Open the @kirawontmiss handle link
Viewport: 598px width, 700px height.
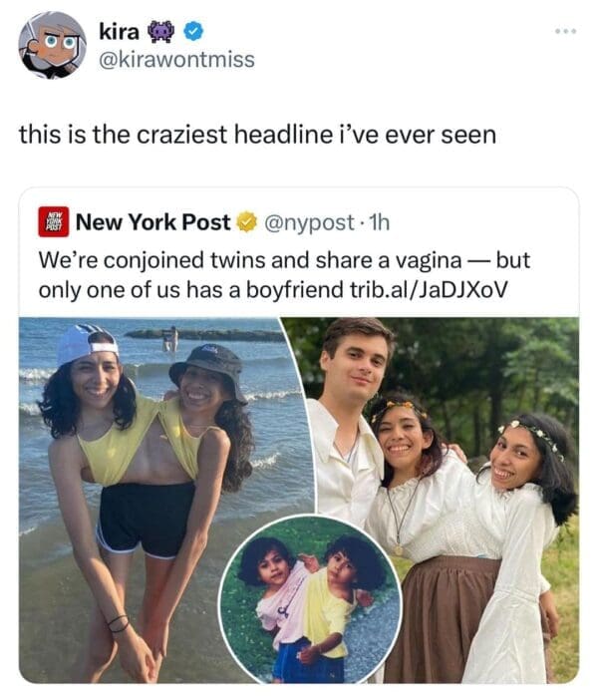click(x=176, y=60)
